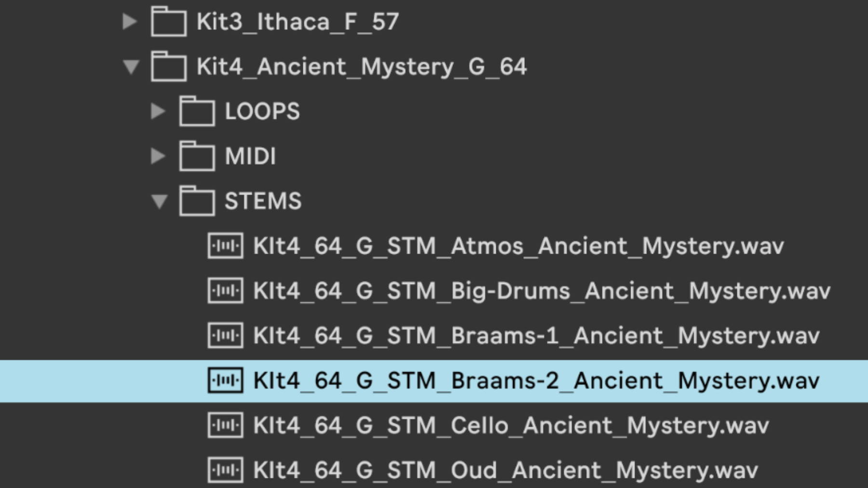Screen dimensions: 868x488
Task: Select KIt4_64_G_STM_Big-Drums_Ancient_Mystery.wav file name
Action: click(542, 291)
